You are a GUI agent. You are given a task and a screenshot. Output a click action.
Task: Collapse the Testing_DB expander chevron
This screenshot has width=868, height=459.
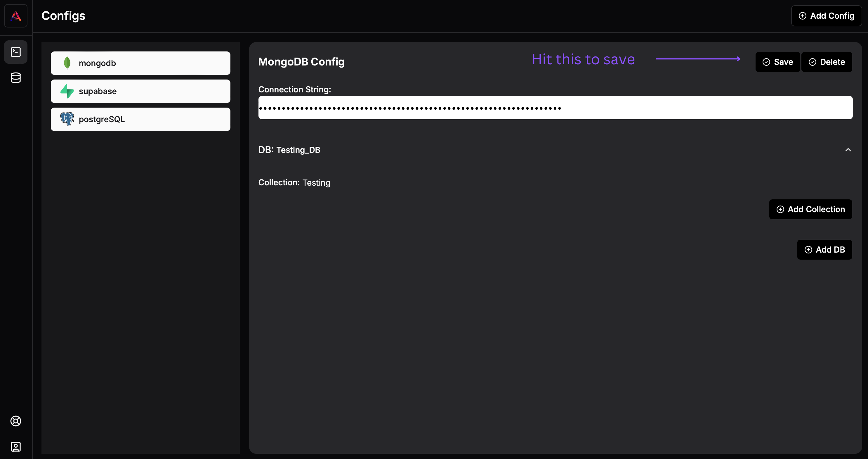848,150
